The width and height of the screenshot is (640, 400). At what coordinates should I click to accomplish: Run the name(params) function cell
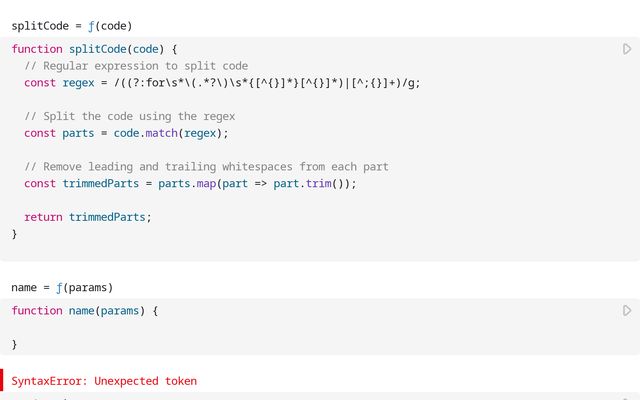click(x=627, y=311)
